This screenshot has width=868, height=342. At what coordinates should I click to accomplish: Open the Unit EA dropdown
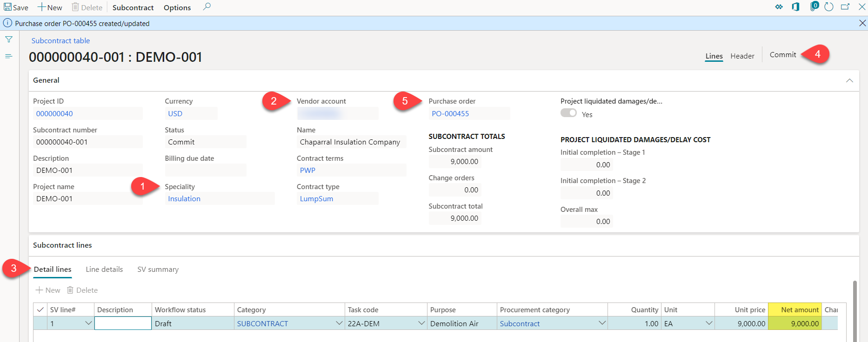[x=709, y=323]
